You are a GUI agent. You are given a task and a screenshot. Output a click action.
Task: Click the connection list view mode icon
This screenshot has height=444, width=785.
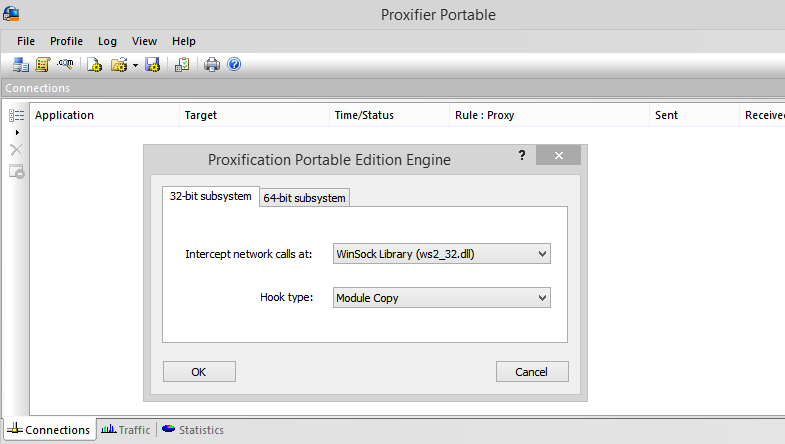17,116
